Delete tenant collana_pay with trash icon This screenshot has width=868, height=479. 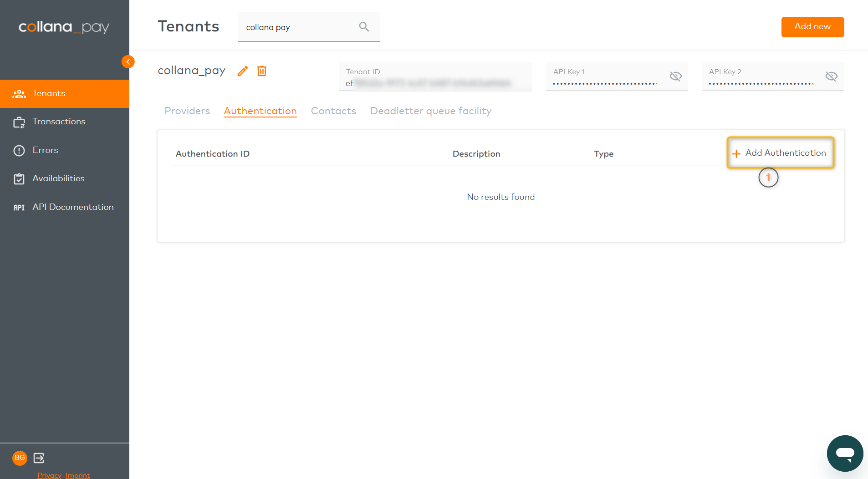click(262, 71)
